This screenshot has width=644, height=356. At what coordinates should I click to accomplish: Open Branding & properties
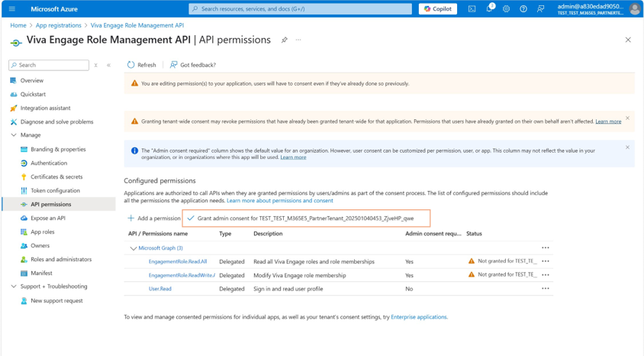(x=58, y=149)
